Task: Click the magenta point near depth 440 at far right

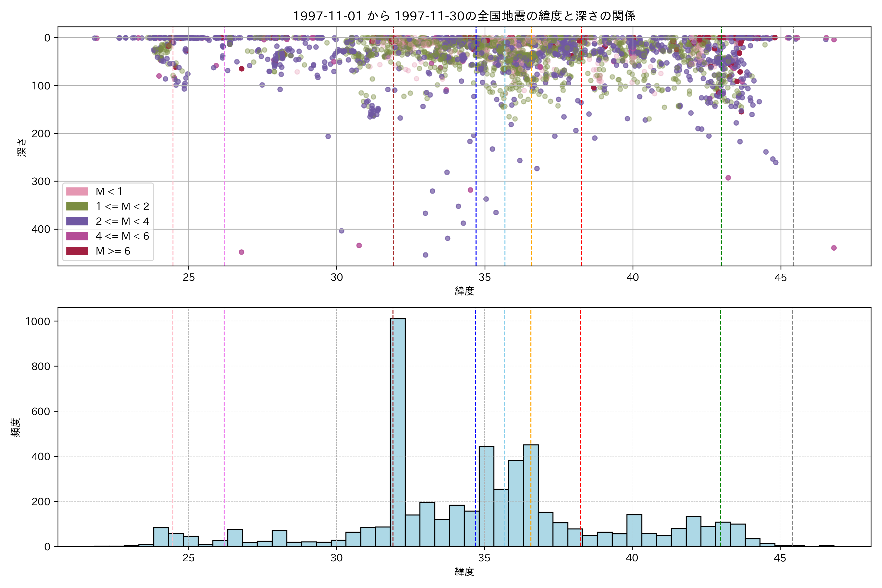Action: [x=834, y=248]
